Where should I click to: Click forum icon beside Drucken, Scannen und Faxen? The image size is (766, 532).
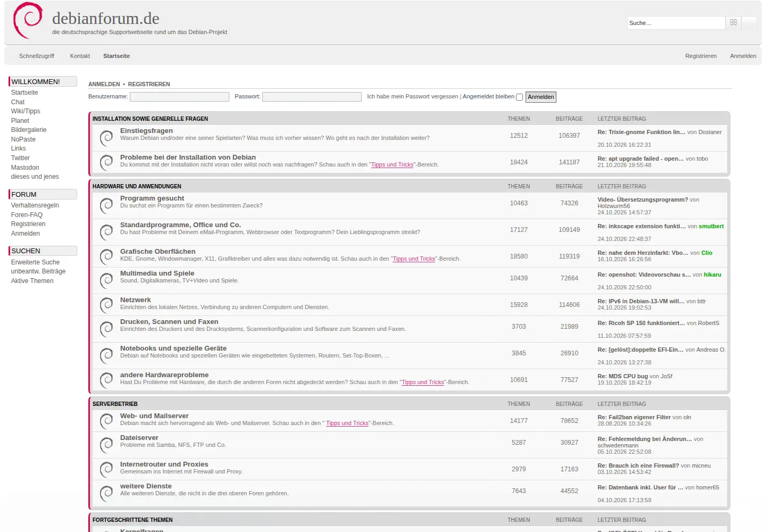pyautogui.click(x=106, y=329)
